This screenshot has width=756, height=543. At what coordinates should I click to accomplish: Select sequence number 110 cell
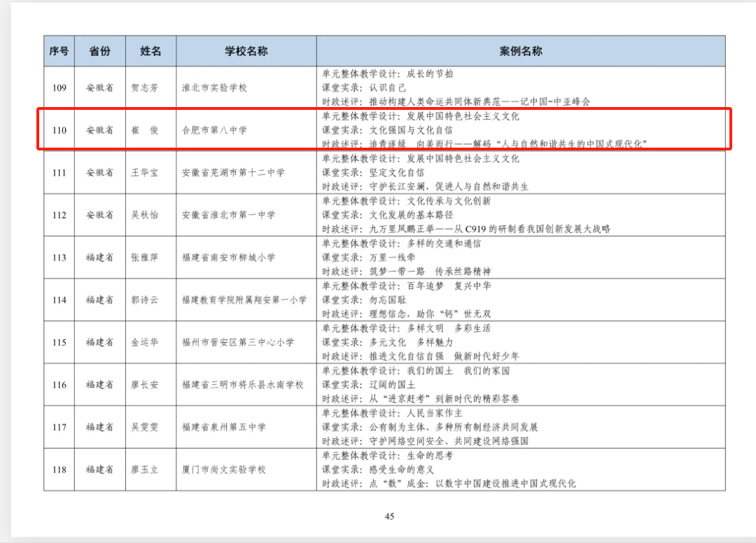pyautogui.click(x=59, y=130)
